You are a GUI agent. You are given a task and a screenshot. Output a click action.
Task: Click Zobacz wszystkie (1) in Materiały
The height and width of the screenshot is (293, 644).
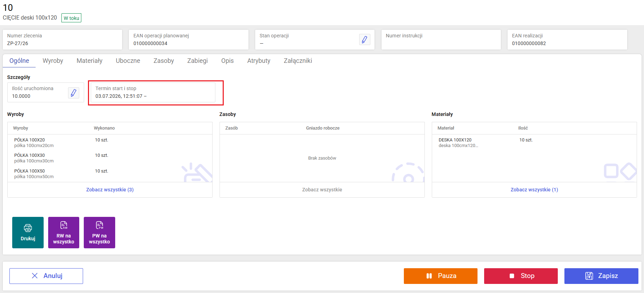pos(534,190)
